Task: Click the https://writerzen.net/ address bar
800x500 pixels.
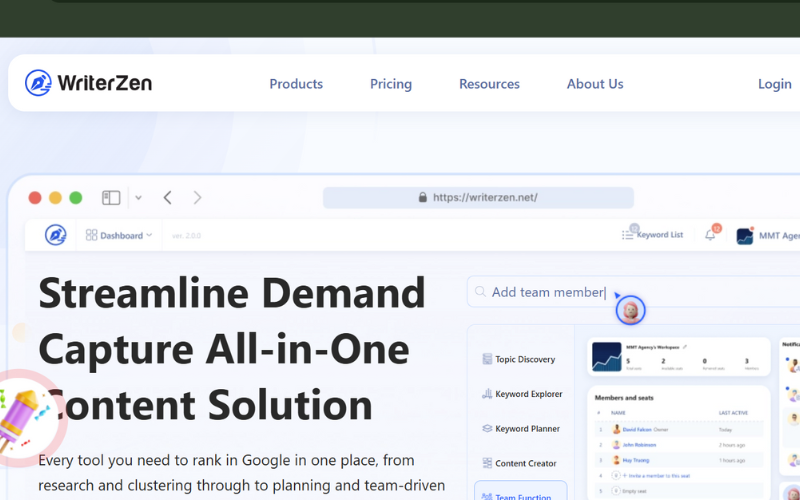Action: click(x=478, y=197)
